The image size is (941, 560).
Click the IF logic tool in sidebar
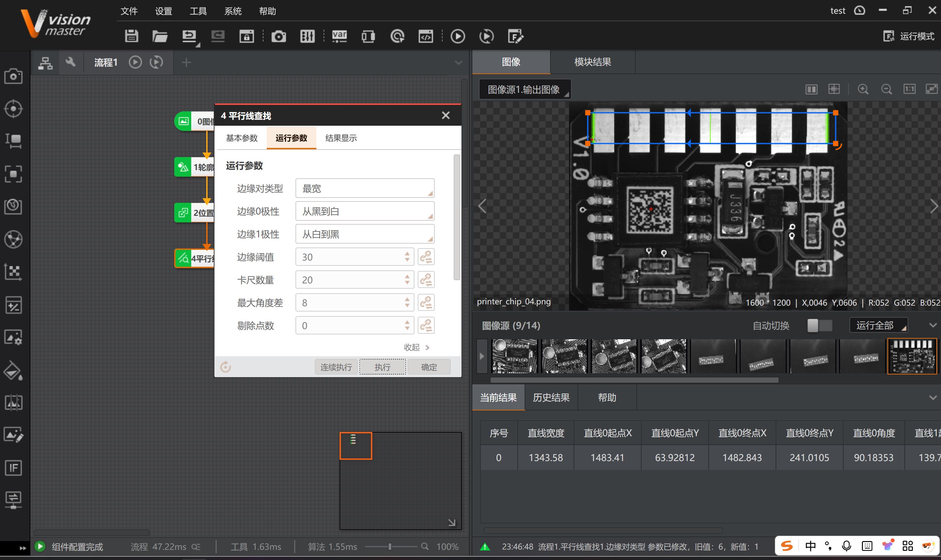tap(13, 468)
